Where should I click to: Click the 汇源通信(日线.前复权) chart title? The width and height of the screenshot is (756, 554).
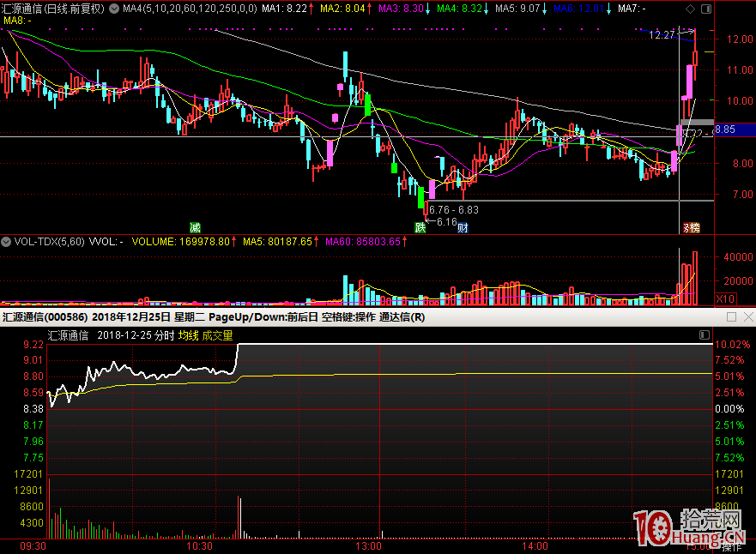click(55, 9)
